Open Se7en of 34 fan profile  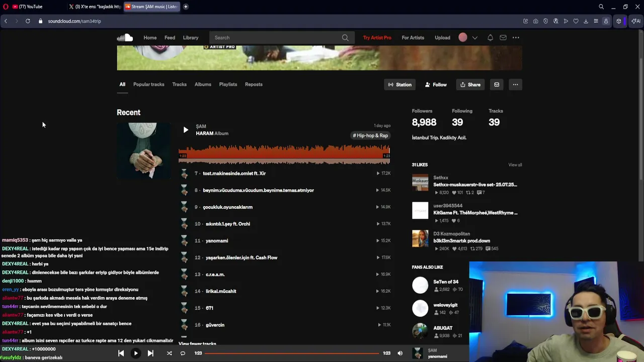(x=446, y=282)
